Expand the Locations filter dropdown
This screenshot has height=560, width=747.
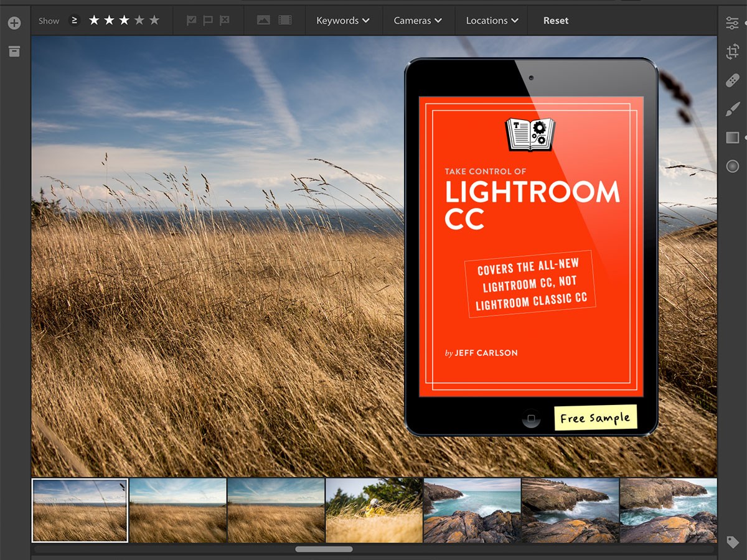(492, 21)
